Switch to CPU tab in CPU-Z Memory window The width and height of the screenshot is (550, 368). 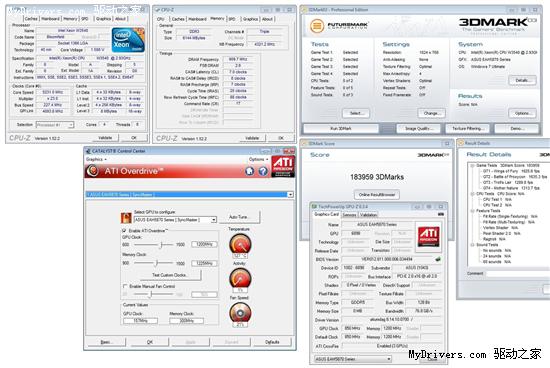click(161, 19)
